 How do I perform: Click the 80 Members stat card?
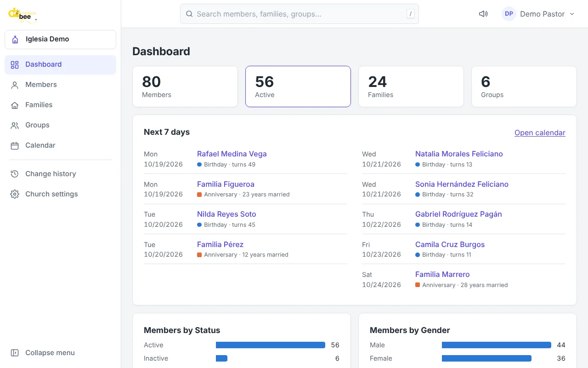click(185, 86)
